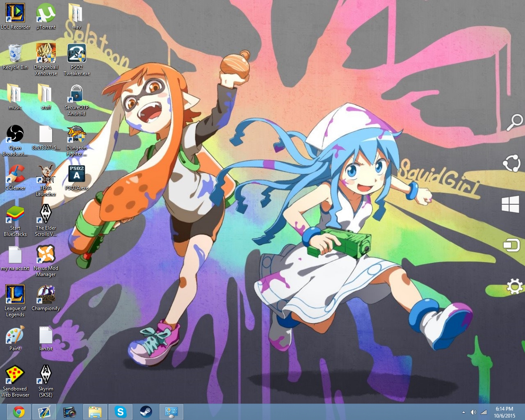The image size is (525, 420).
Task: Open Steam from the taskbar
Action: [146, 412]
